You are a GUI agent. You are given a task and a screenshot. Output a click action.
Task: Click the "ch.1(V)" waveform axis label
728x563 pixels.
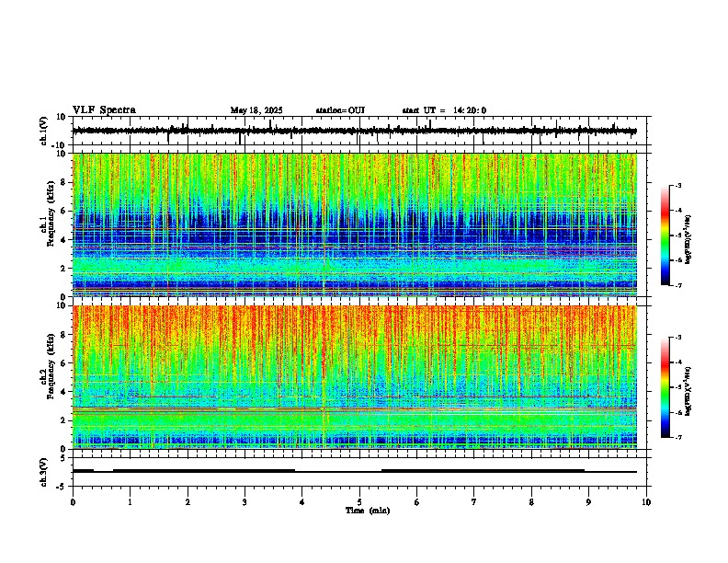[44, 131]
